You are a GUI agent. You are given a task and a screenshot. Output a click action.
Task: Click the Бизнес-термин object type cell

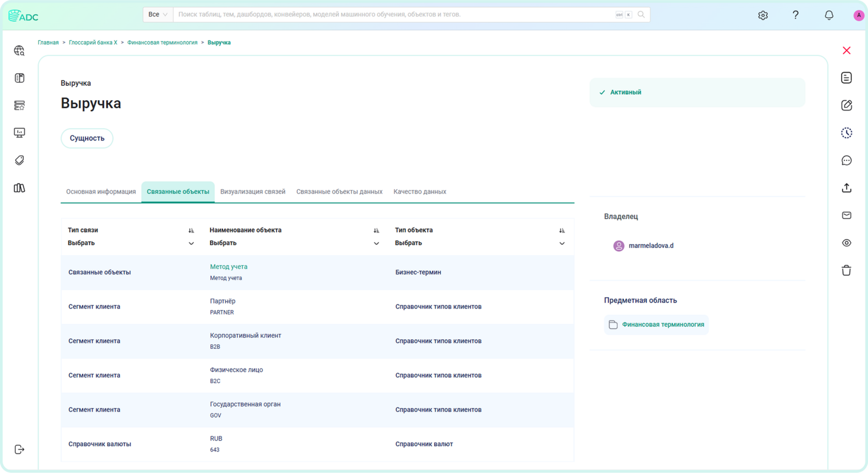point(418,272)
